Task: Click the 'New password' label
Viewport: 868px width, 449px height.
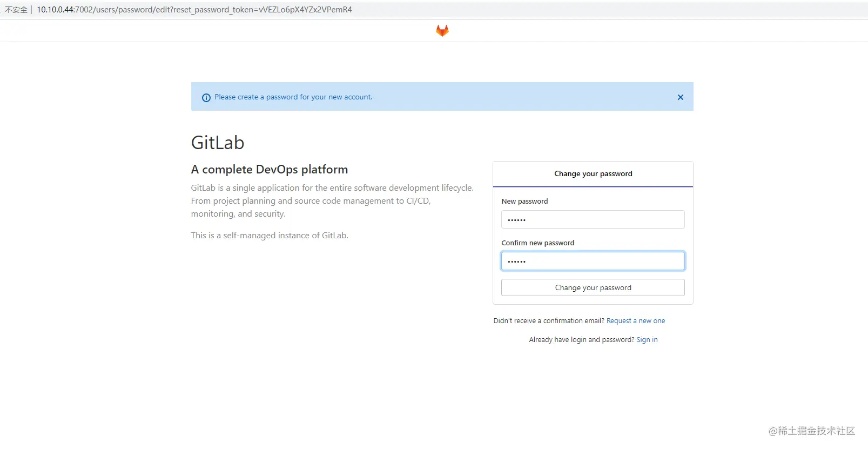Action: click(x=524, y=202)
